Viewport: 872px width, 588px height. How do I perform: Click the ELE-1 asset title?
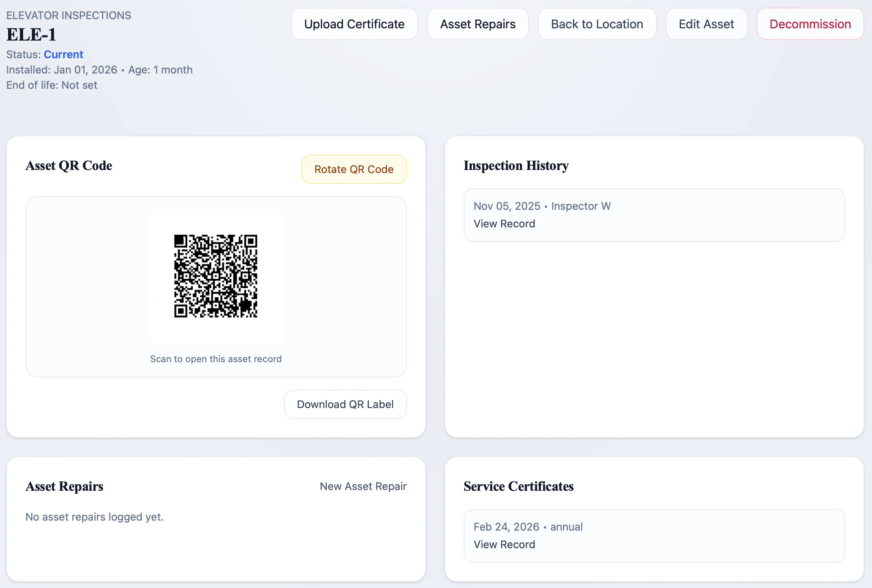[31, 34]
